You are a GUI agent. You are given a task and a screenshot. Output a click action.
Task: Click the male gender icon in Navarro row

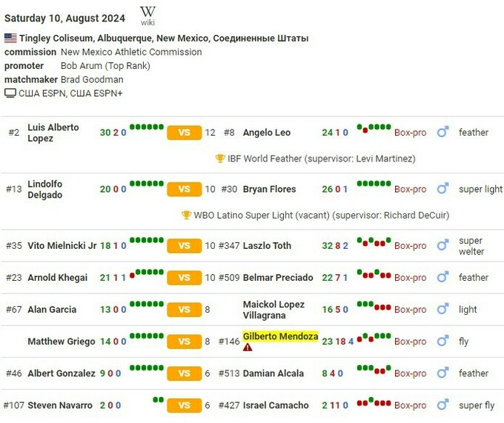point(442,405)
